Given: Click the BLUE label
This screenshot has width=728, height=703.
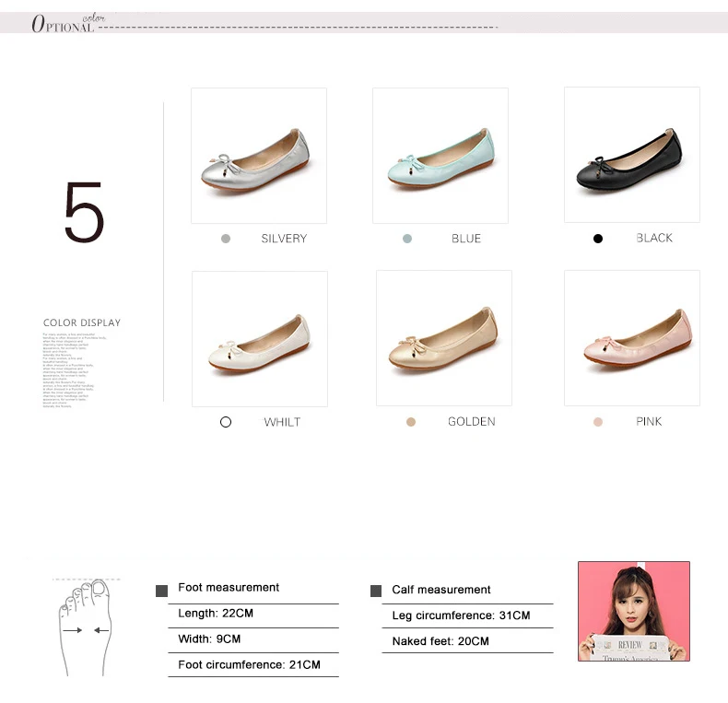Looking at the screenshot, I should point(466,239).
